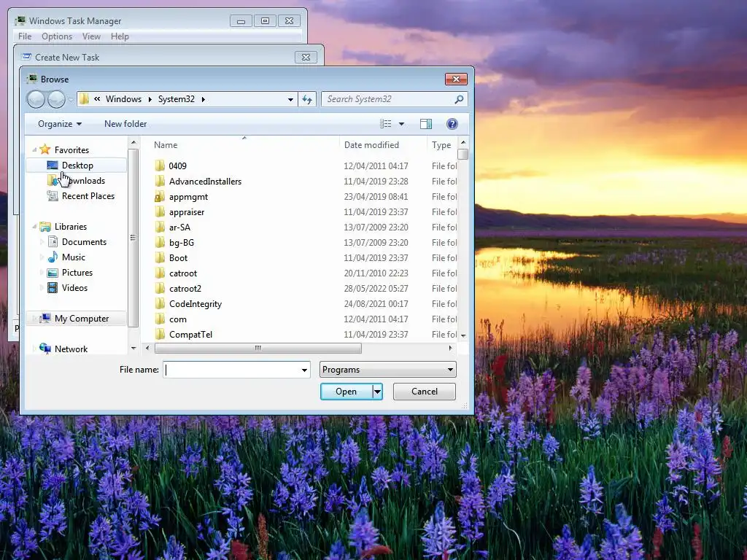Open the recent pages dropdown arrow
Image resolution: width=747 pixels, height=560 pixels.
click(71, 99)
